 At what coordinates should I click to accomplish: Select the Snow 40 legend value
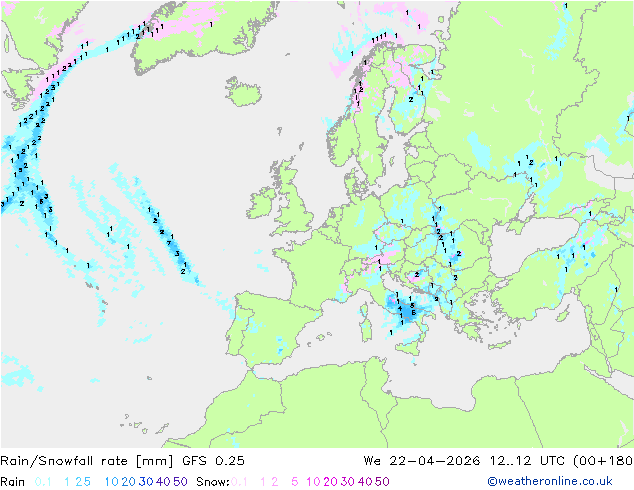click(x=365, y=482)
